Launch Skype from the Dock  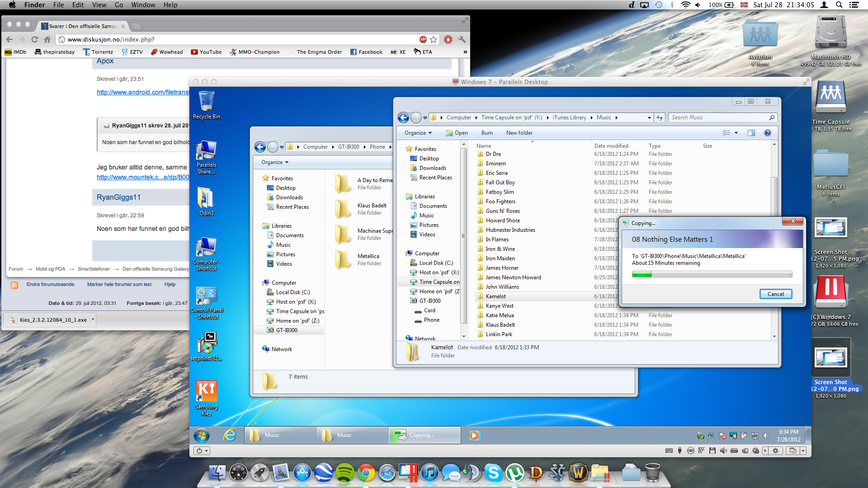[494, 473]
